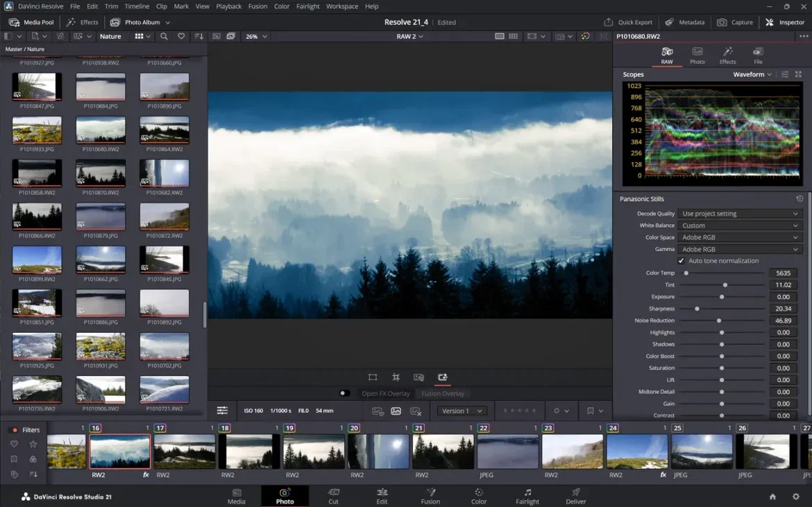Screen dimensions: 812x507
Task: Select the Photo tab in Inspector
Action: 697,55
